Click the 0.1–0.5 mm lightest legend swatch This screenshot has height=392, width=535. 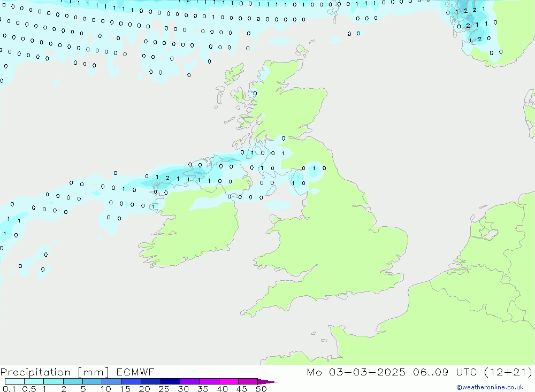(14, 381)
